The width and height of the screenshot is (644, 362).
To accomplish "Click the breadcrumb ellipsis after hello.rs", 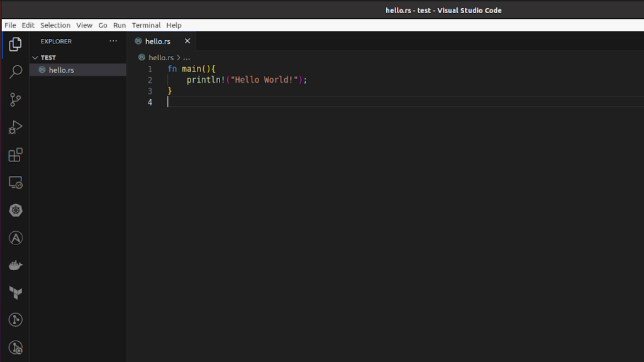I will pos(187,57).
